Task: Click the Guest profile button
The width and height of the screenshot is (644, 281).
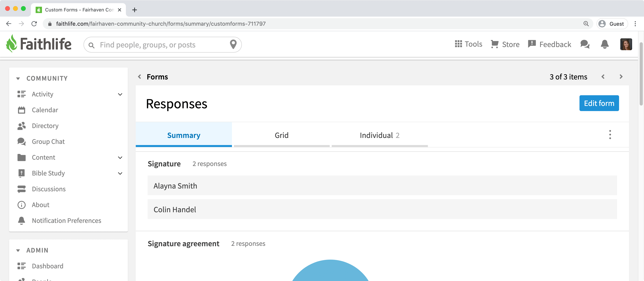Action: click(612, 24)
